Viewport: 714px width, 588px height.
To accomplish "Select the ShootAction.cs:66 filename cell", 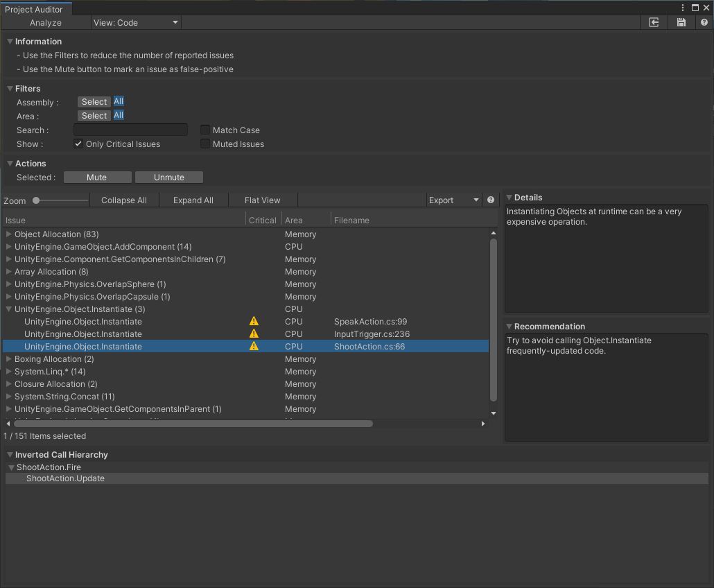I will pos(369,346).
